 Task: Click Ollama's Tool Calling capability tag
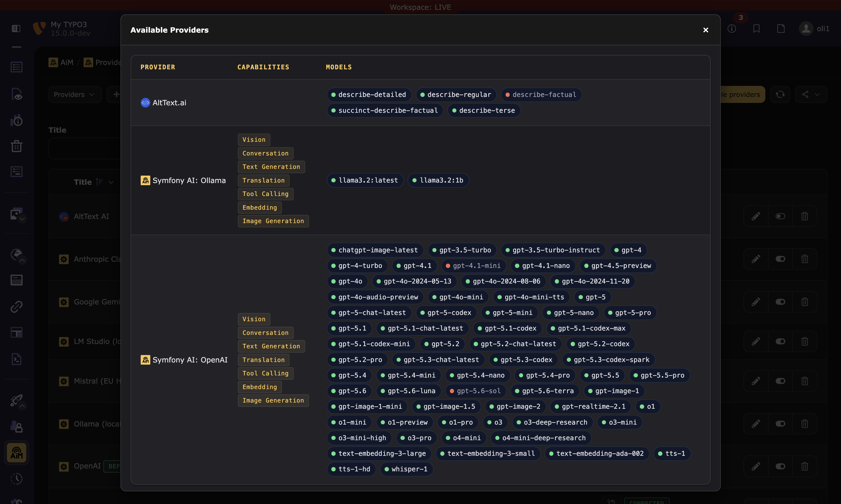(265, 194)
